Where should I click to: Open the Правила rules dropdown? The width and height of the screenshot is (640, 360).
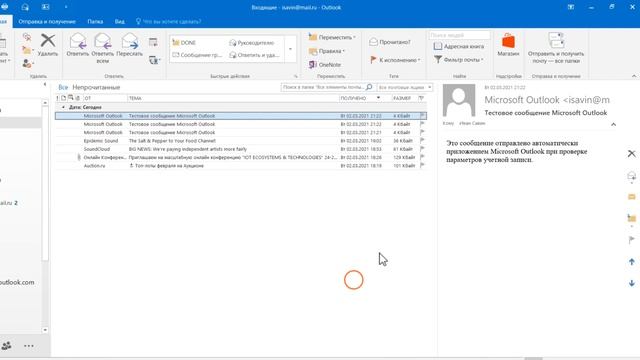coord(327,51)
